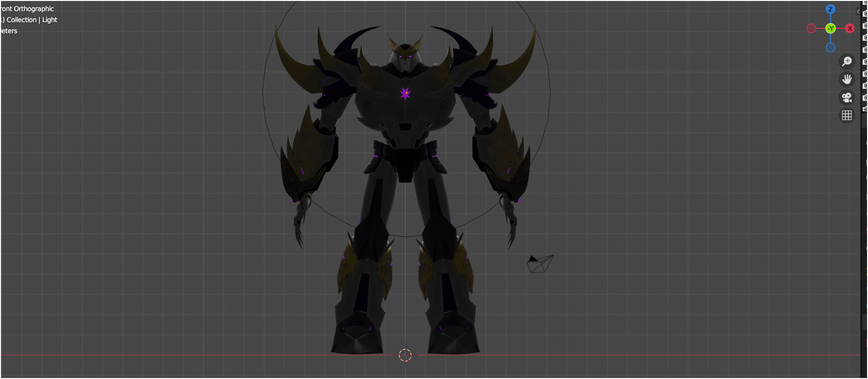Click the hollow red negative X gizmo handle
The width and height of the screenshot is (868, 379).
(811, 28)
